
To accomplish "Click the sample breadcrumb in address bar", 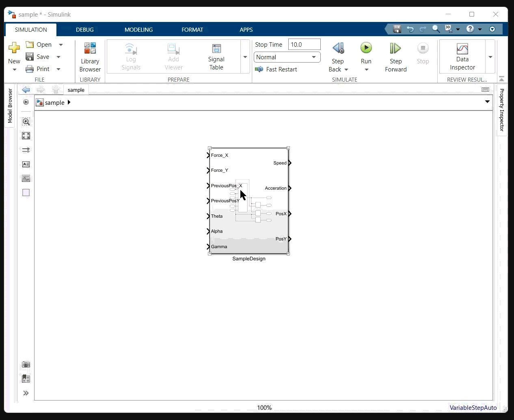I will [x=54, y=103].
